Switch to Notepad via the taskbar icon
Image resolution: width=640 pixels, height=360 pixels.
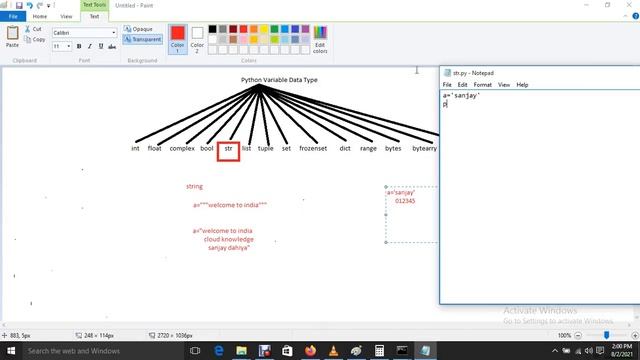pyautogui.click(x=425, y=351)
